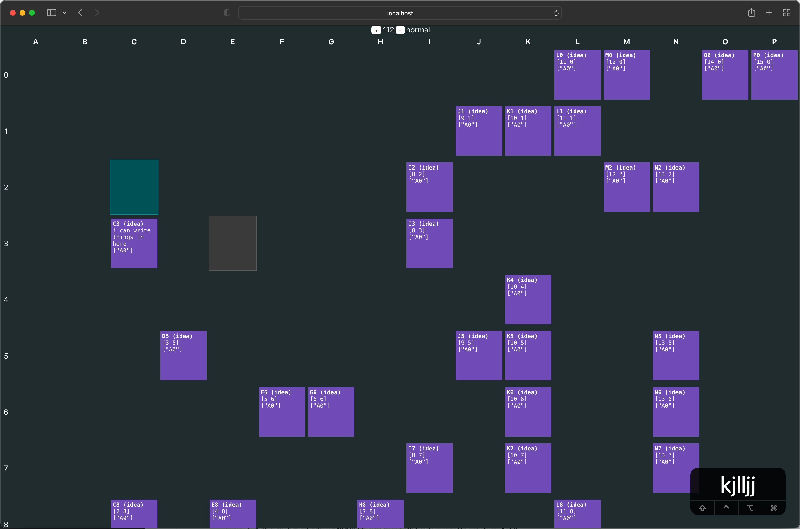Screen dimensions: 800x529
Task: Select the N5 idea card
Action: tap(676, 356)
